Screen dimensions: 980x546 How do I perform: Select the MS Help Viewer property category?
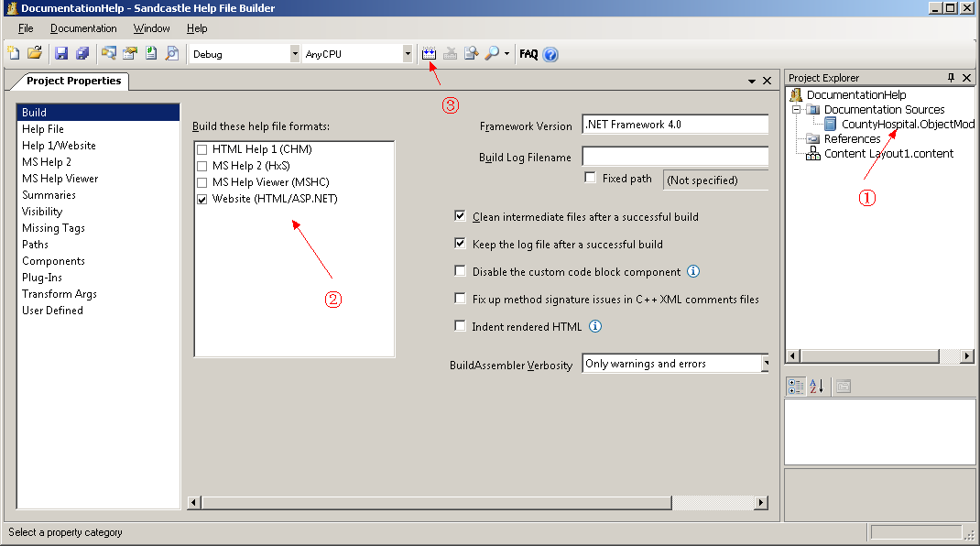[x=98, y=179]
